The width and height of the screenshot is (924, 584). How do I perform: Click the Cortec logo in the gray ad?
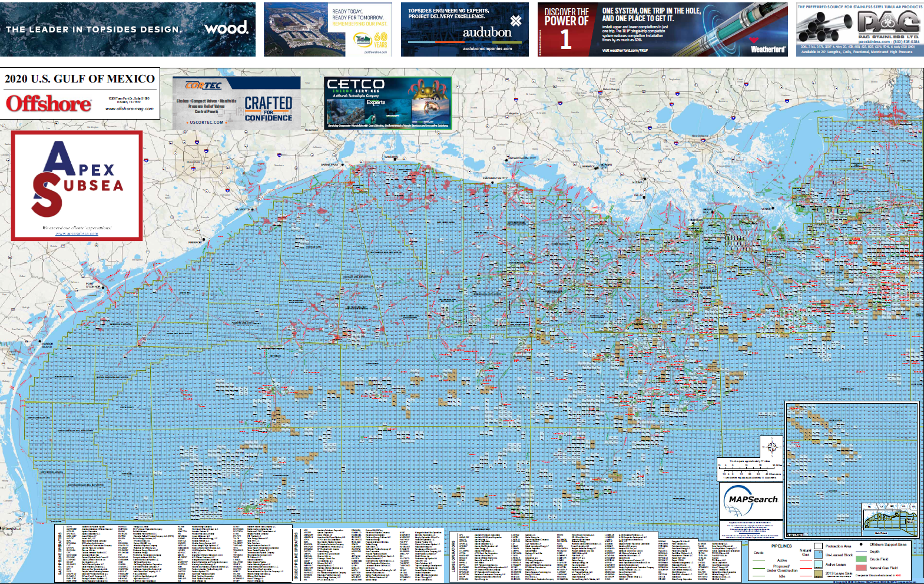point(204,85)
